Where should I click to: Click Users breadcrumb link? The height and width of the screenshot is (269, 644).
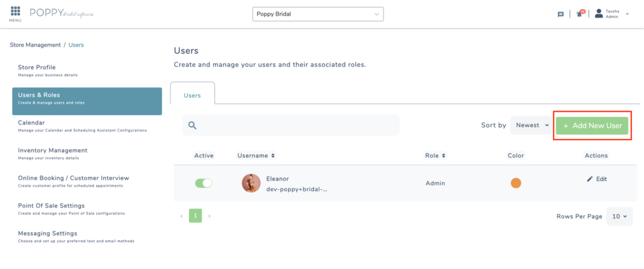pyautogui.click(x=76, y=45)
